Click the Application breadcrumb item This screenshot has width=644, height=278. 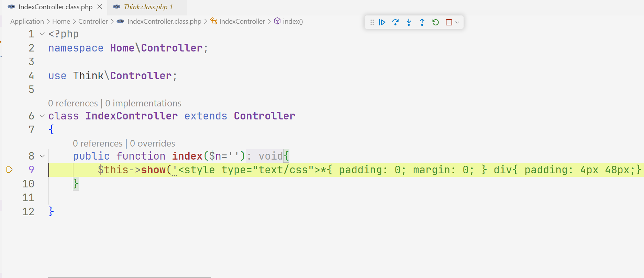27,21
